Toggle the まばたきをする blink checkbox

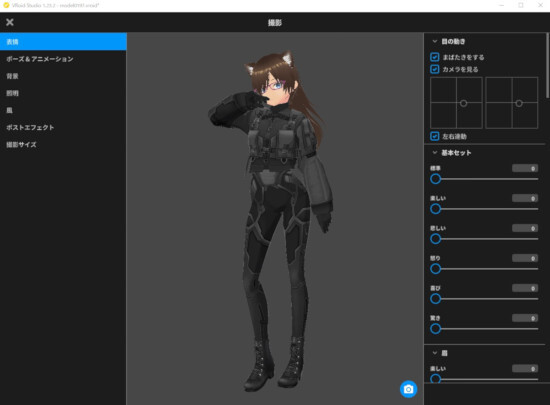[x=435, y=57]
